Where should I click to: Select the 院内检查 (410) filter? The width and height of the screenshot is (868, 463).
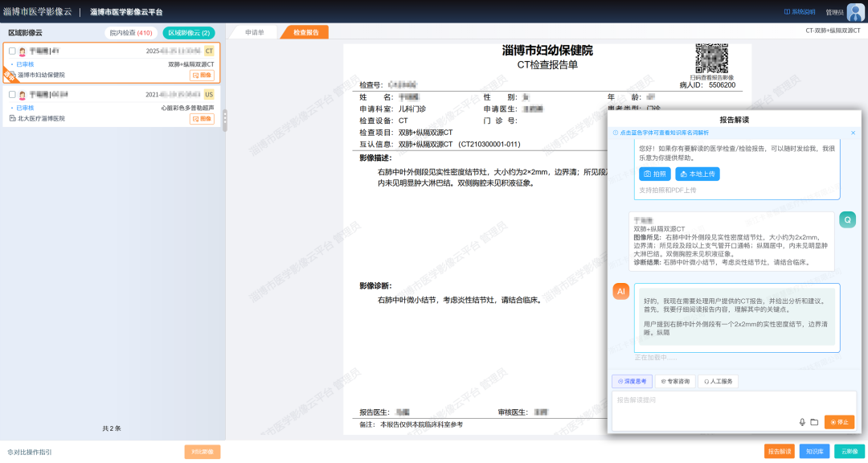131,33
